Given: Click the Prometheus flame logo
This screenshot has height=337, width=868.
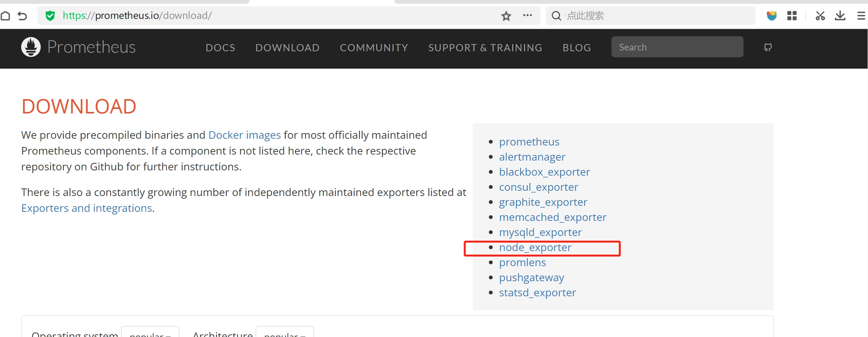Looking at the screenshot, I should click(x=31, y=47).
